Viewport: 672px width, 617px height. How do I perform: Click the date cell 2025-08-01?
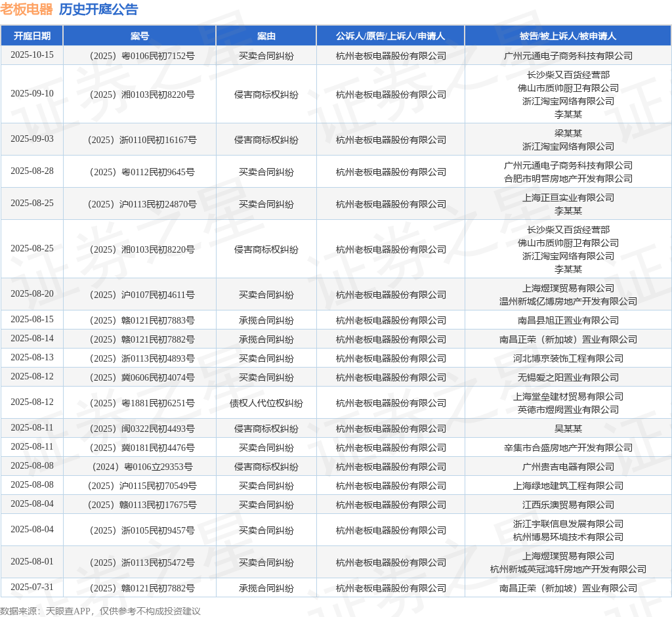click(x=32, y=562)
